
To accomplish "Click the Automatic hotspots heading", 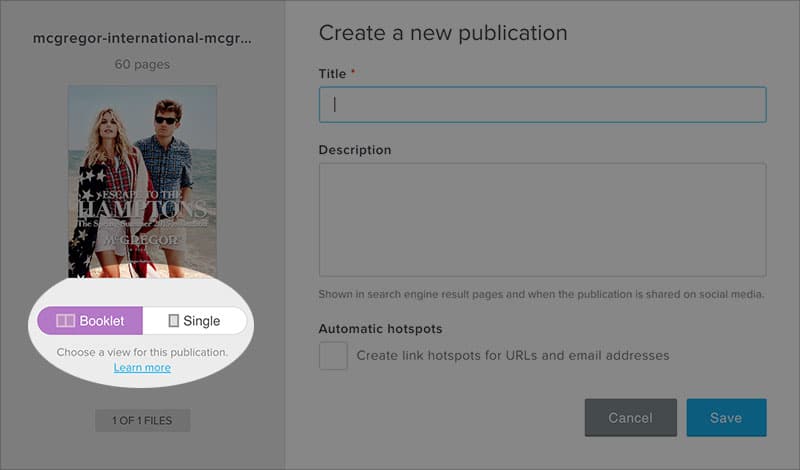I will (380, 328).
